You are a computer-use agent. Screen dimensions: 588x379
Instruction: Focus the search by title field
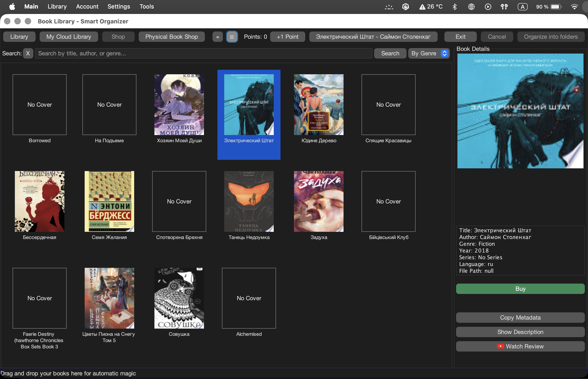pos(204,53)
